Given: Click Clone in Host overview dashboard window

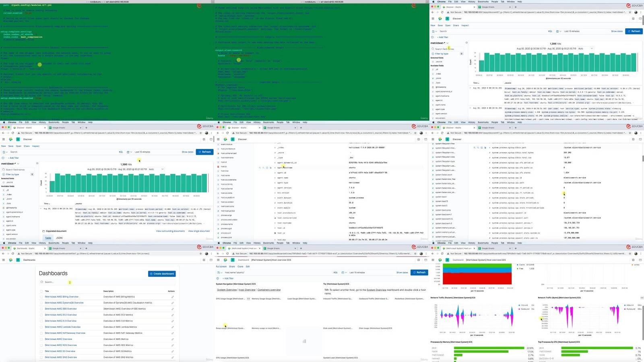Looking at the screenshot, I should (240, 267).
